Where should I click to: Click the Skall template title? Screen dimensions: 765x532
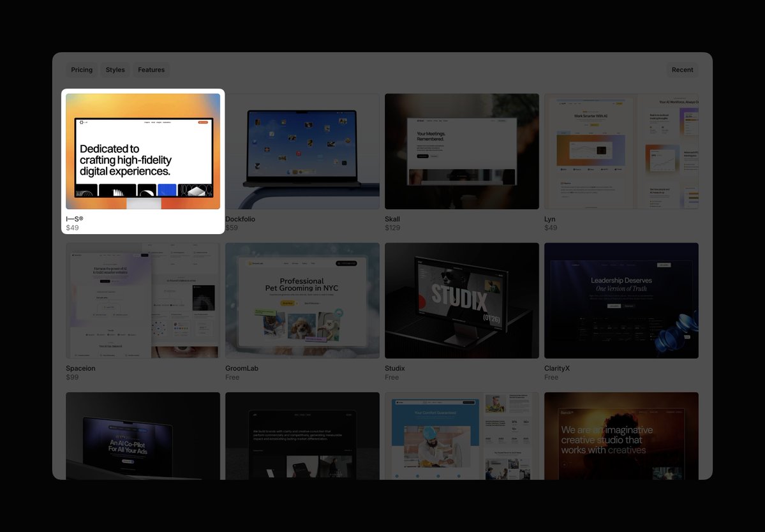pos(392,219)
